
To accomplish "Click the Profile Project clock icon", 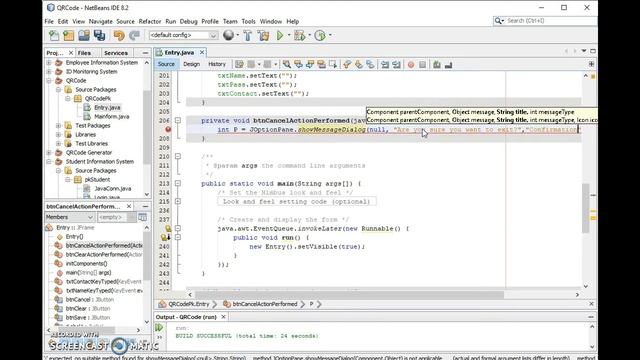I will click(320, 36).
